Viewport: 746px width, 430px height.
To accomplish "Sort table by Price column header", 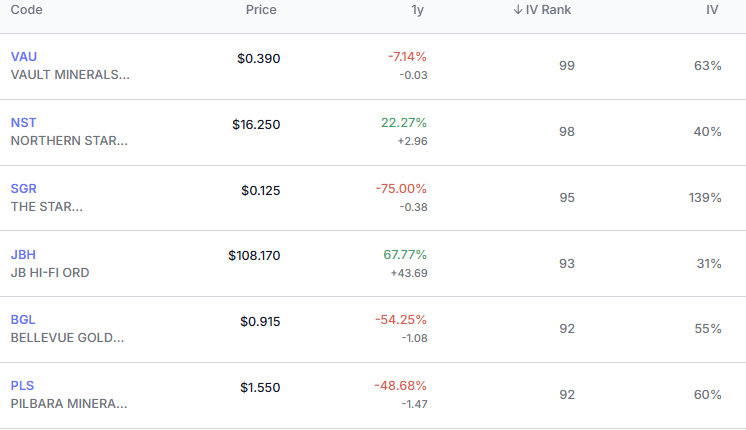I will (261, 10).
